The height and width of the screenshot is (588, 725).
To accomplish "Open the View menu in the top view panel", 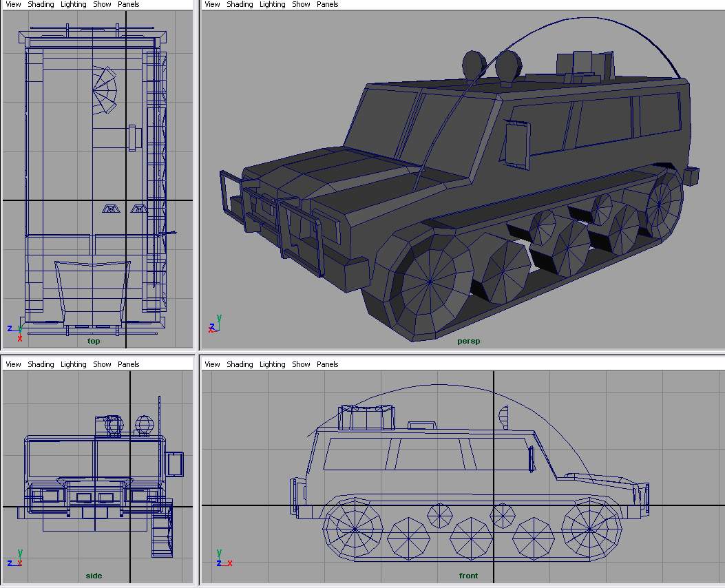I will (13, 4).
